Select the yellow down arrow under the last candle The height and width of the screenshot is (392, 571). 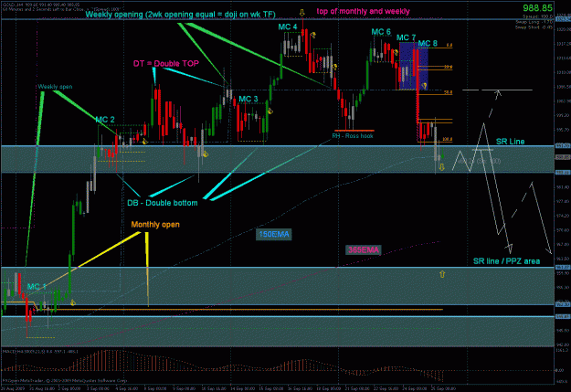click(x=442, y=167)
